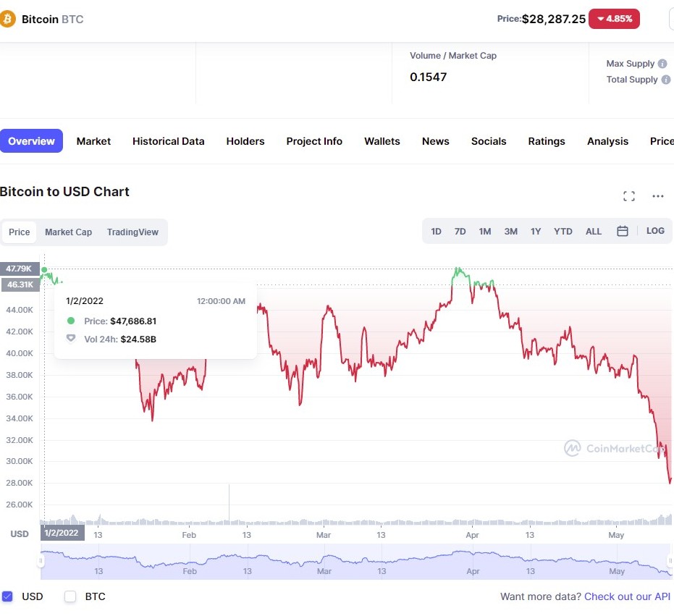The height and width of the screenshot is (616, 674).
Task: Enable the BTC currency checkbox
Action: pos(70,596)
